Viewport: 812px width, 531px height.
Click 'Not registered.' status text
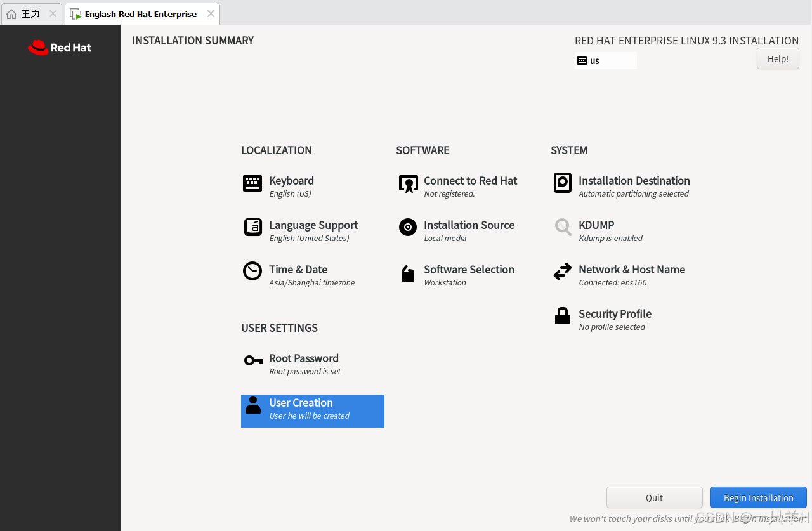pyautogui.click(x=449, y=194)
